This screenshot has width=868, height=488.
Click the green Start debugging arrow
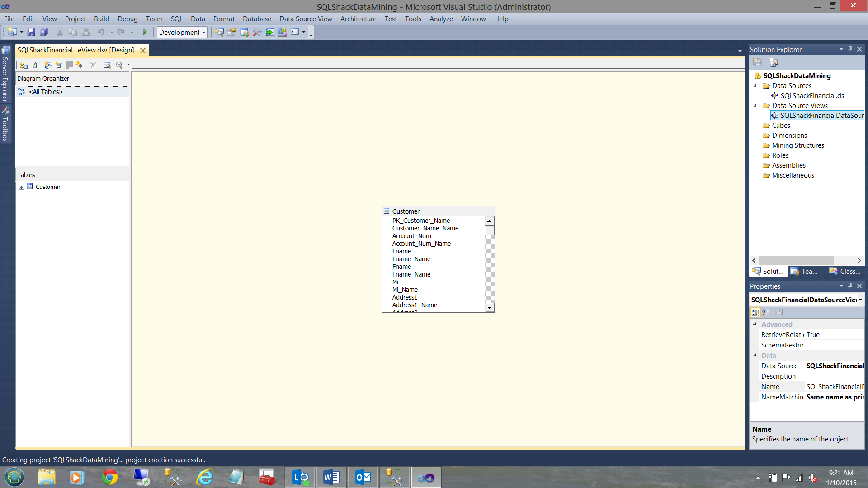(x=145, y=32)
